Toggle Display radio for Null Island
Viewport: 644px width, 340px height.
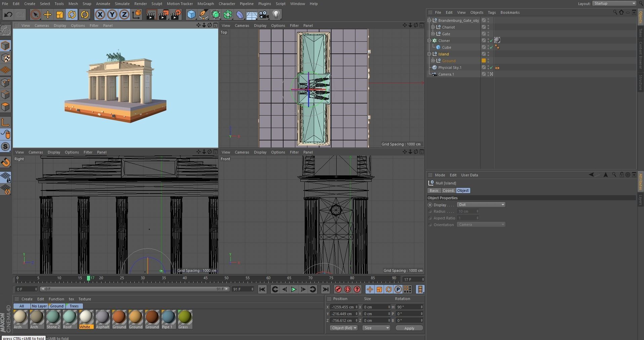pos(430,205)
